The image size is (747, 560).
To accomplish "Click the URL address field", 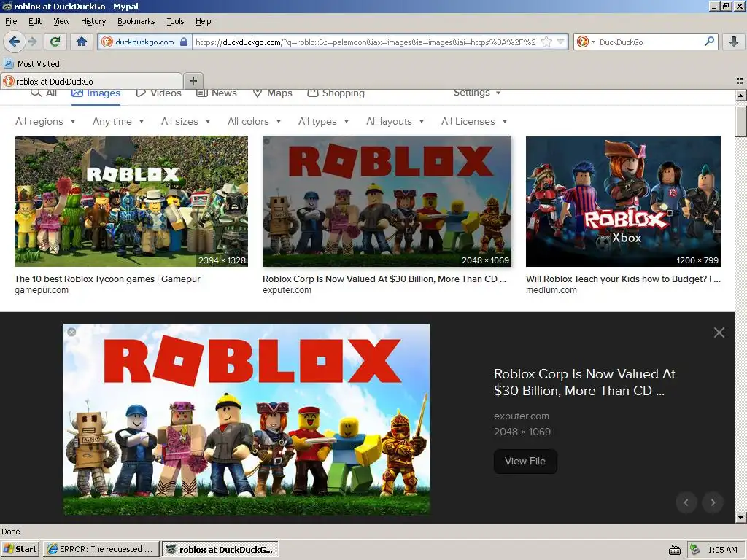I will (365, 42).
